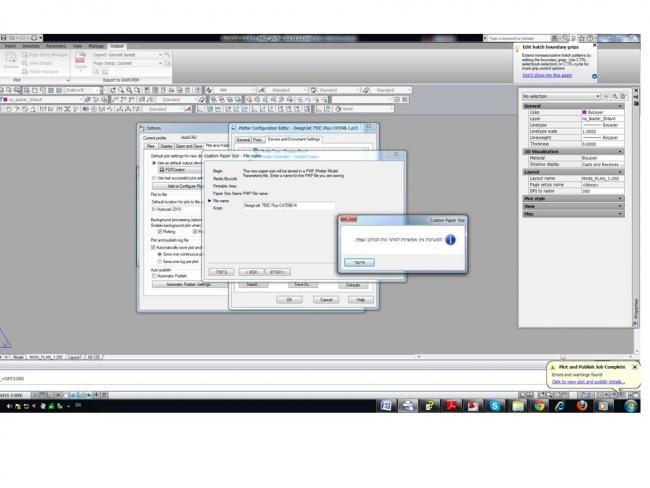Click the large Export icon in ribbon
Screen dimensions: 650x488
tap(81, 61)
